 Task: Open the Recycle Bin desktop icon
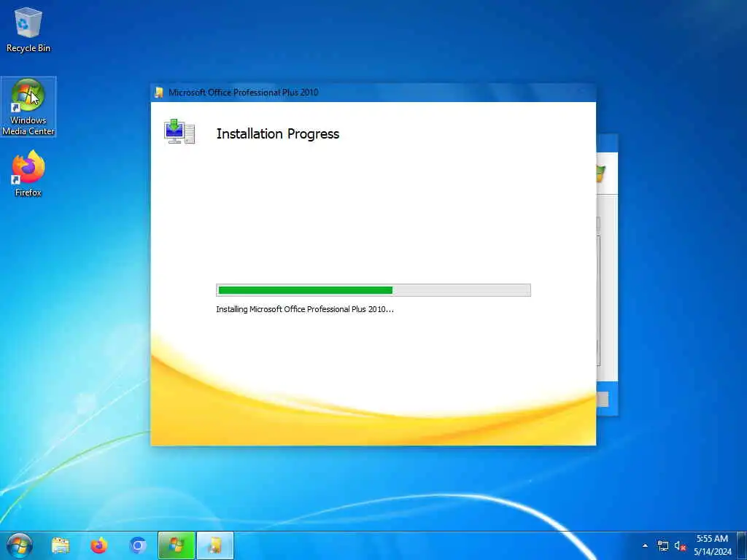pyautogui.click(x=28, y=29)
